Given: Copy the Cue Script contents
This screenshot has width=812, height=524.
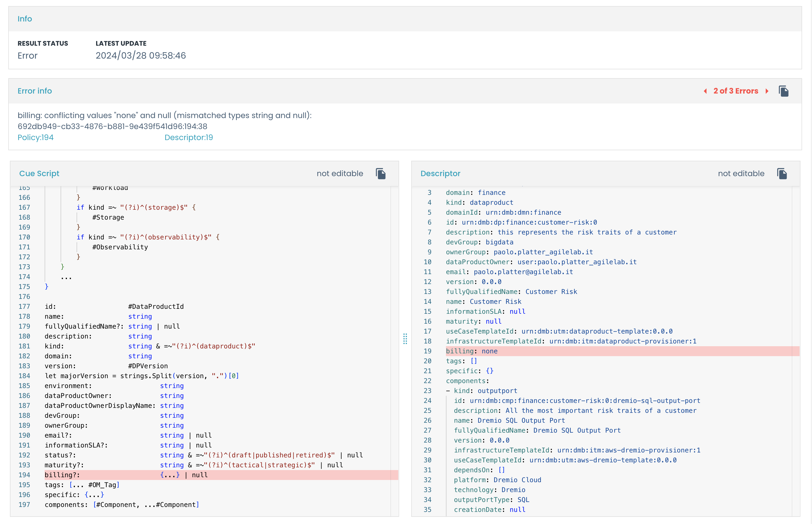Looking at the screenshot, I should (x=380, y=174).
